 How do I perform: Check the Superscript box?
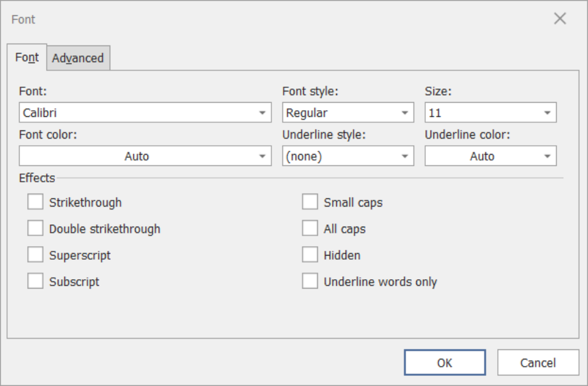point(35,255)
